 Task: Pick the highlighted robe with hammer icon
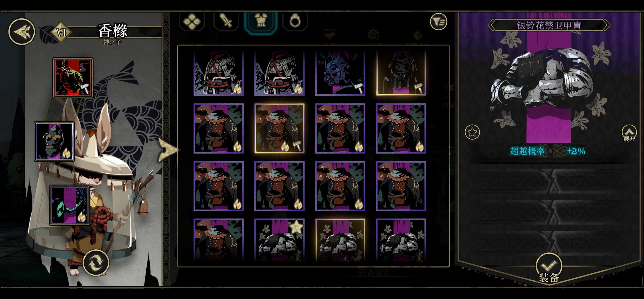tap(279, 128)
